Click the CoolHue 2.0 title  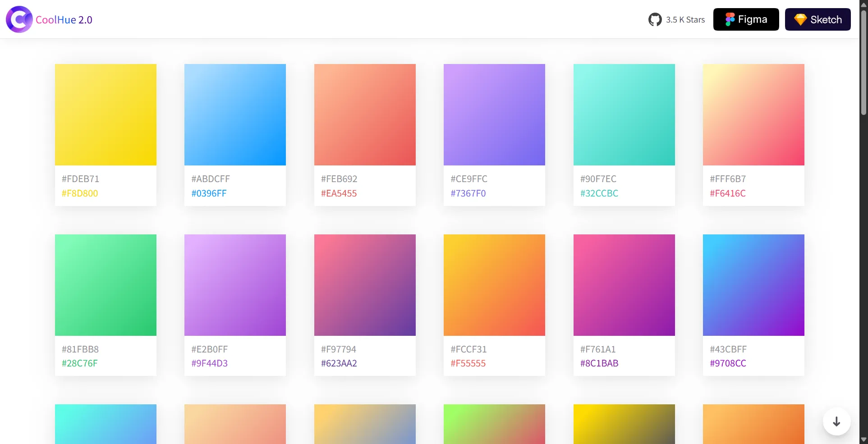coord(64,20)
